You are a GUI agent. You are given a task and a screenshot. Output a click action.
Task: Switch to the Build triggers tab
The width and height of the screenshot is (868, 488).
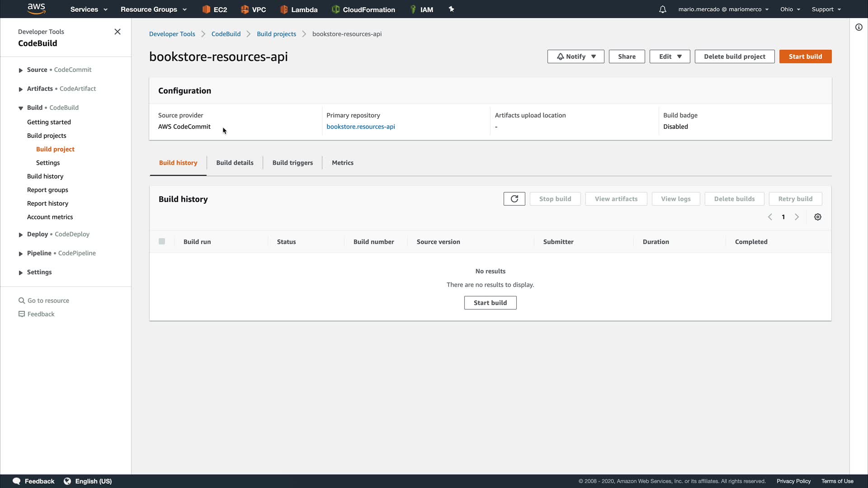coord(292,163)
